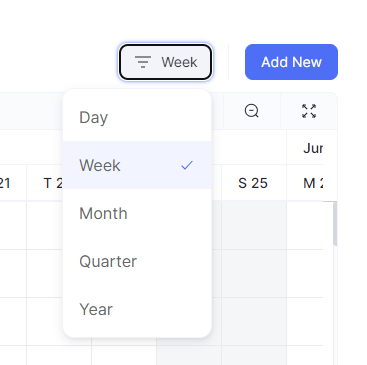Click the Add New button

tap(291, 62)
